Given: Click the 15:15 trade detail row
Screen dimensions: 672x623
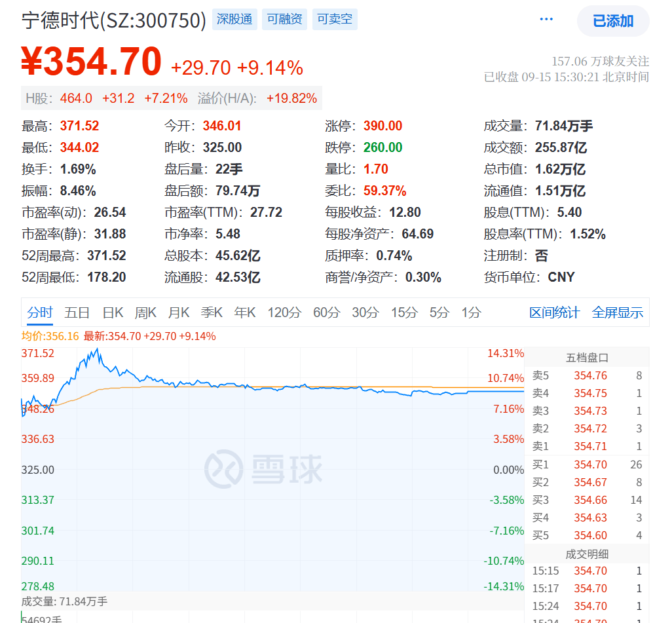Looking at the screenshot, I should [x=587, y=571].
